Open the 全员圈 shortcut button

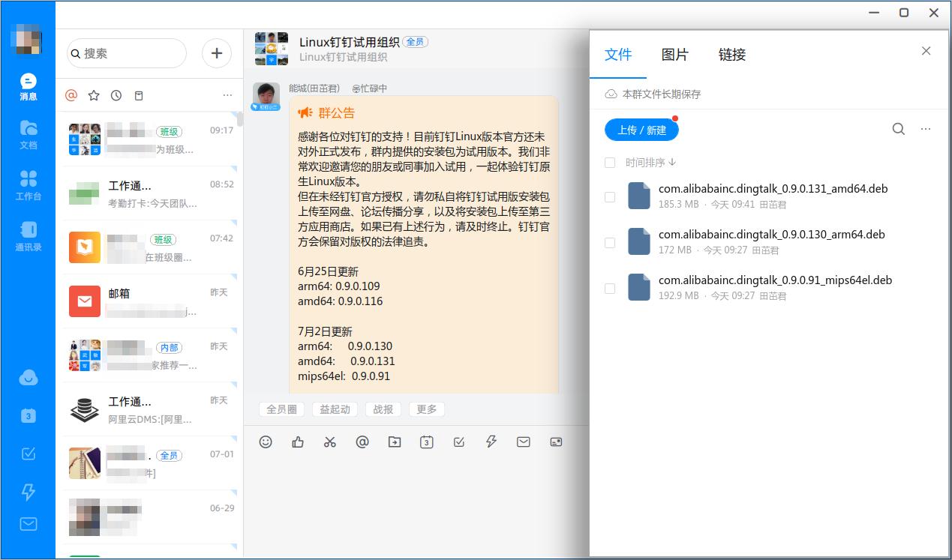[282, 409]
